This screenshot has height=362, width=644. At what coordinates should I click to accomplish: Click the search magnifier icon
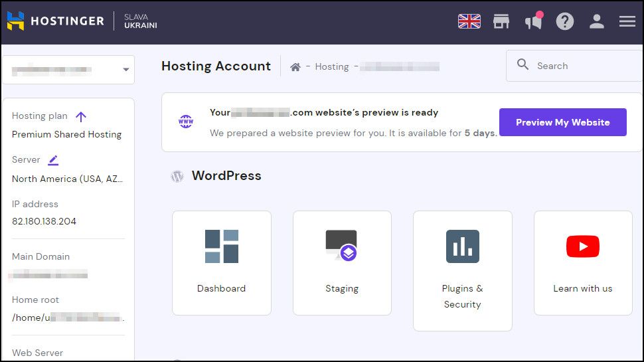click(x=523, y=64)
